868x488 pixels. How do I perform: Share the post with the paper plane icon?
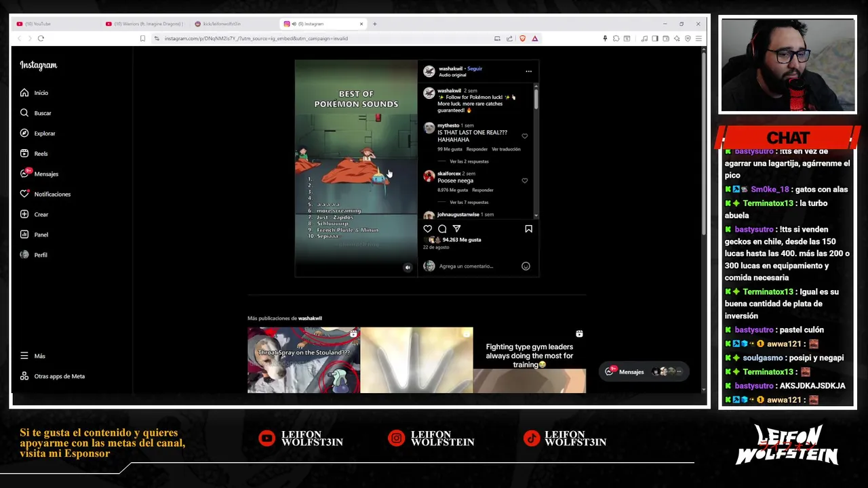456,229
